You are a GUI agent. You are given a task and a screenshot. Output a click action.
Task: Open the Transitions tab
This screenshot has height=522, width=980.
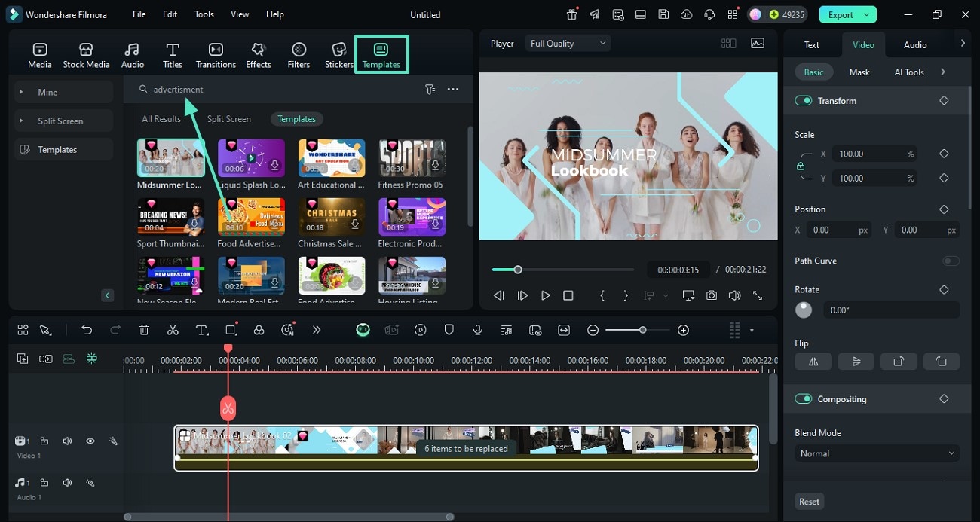(216, 55)
